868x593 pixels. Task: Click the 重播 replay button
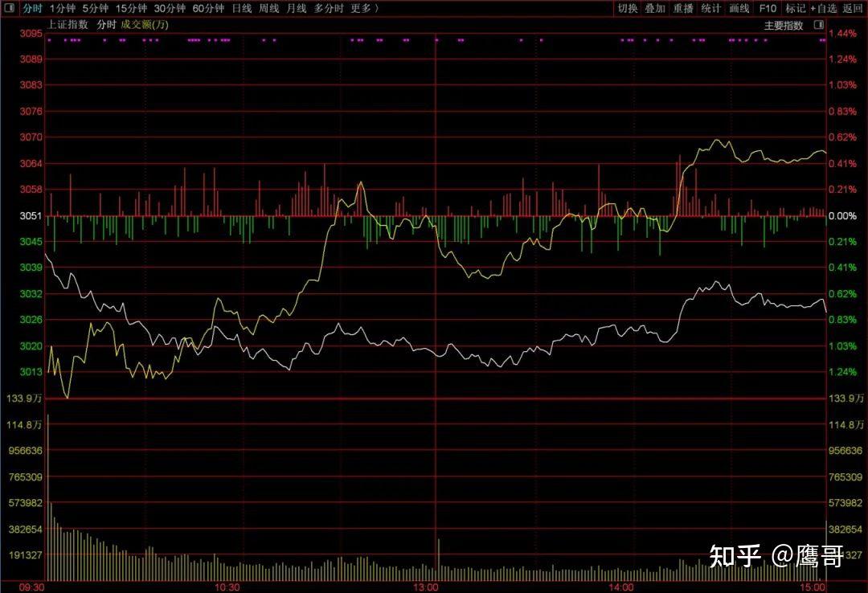pyautogui.click(x=683, y=8)
